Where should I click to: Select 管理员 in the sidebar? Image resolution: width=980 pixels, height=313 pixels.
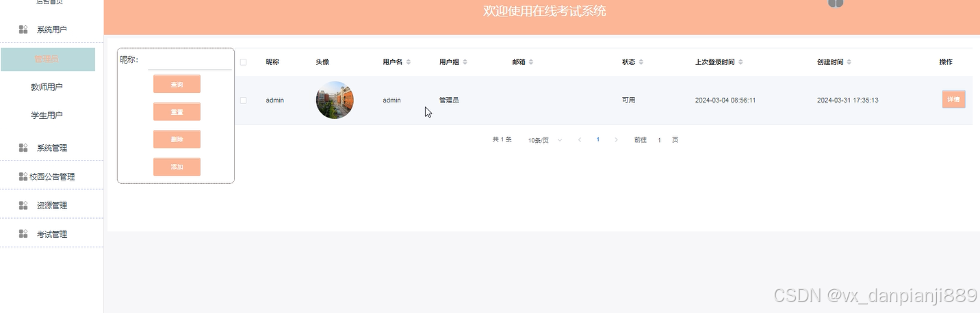click(x=47, y=59)
